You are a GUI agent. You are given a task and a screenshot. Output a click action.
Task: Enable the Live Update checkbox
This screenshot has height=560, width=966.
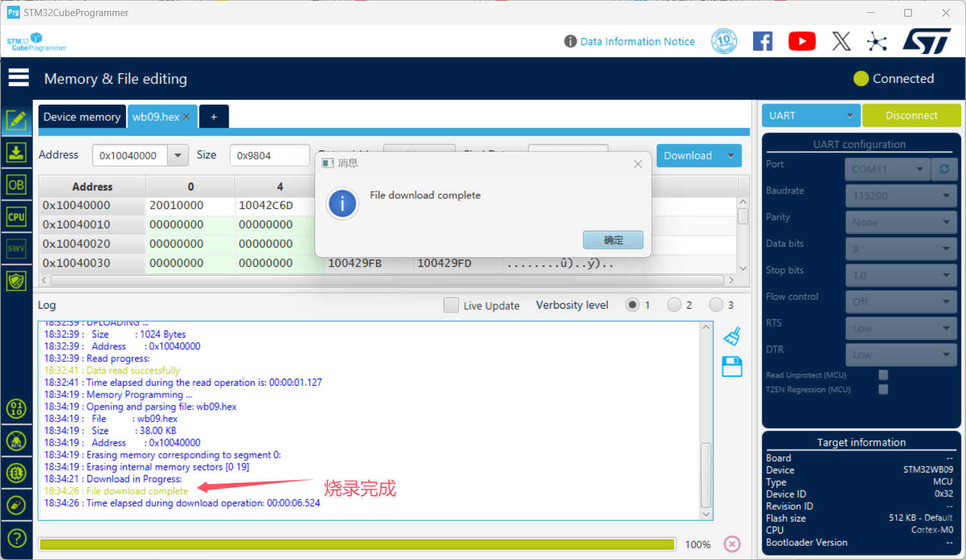click(451, 305)
